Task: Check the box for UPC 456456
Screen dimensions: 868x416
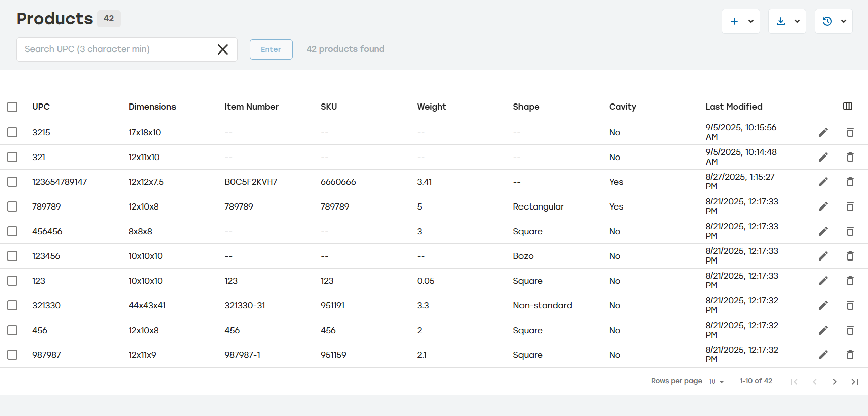Action: 12,231
